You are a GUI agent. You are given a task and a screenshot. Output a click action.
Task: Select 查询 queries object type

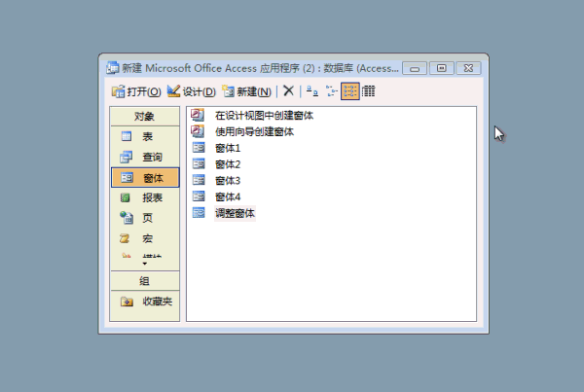(x=145, y=158)
